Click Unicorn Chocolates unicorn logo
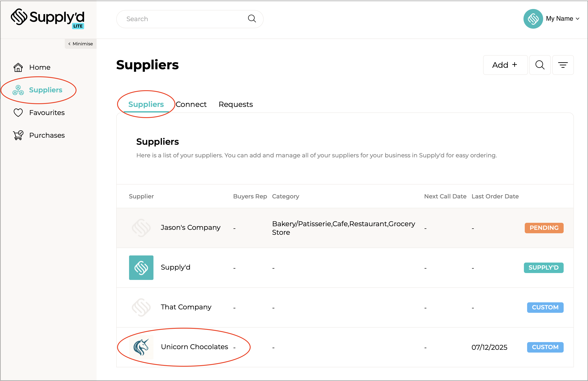 click(141, 347)
